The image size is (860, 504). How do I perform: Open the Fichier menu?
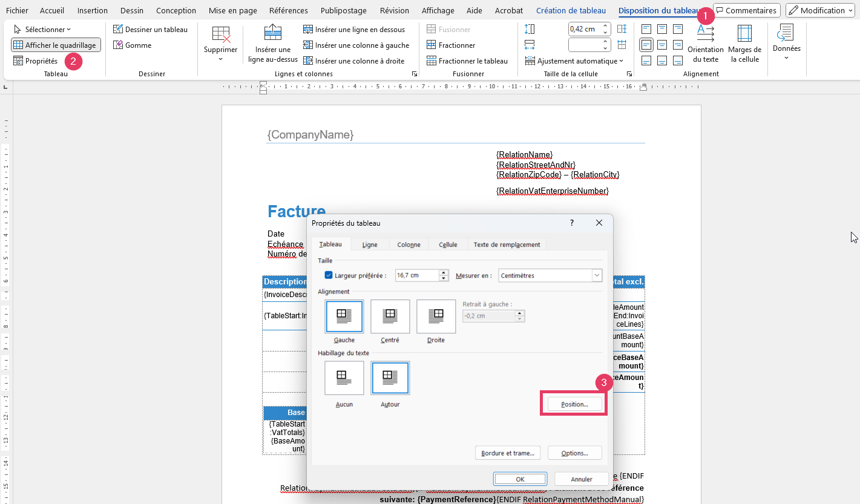[17, 10]
